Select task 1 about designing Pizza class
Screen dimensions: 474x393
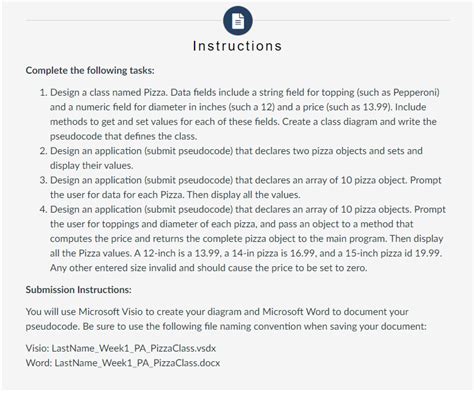point(243,114)
